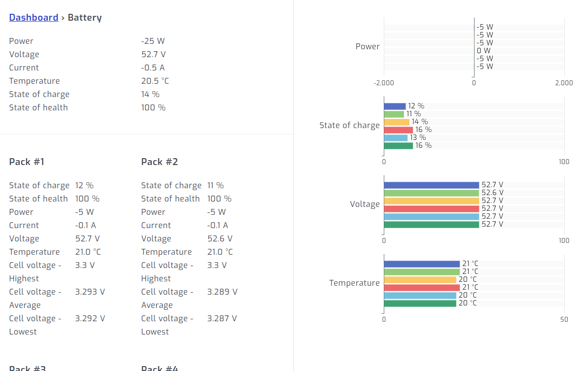Screen dimensions: 588x371
Task: Click the light green 11 % charge bar
Action: [x=394, y=114]
